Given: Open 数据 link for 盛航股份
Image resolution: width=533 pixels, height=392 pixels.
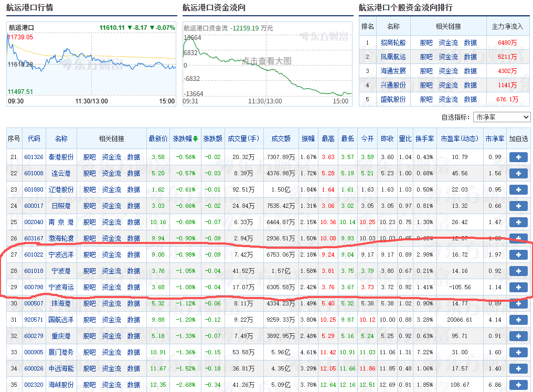Looking at the screenshot, I should [x=470, y=99].
